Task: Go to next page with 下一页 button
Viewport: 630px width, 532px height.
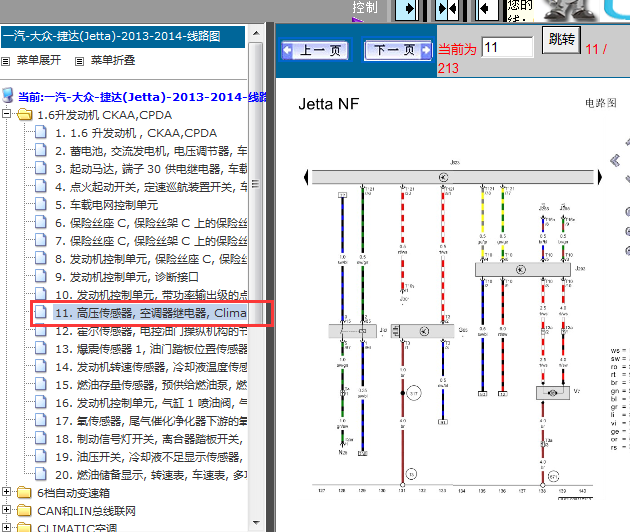Action: click(399, 50)
